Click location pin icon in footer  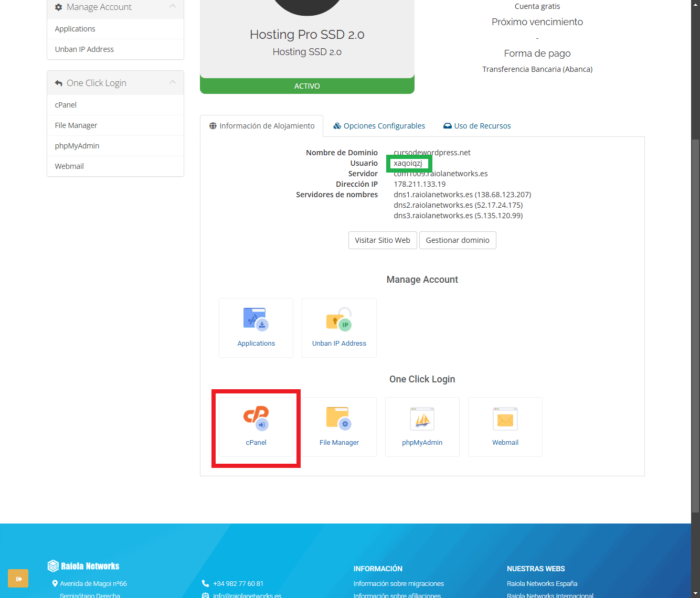55,583
